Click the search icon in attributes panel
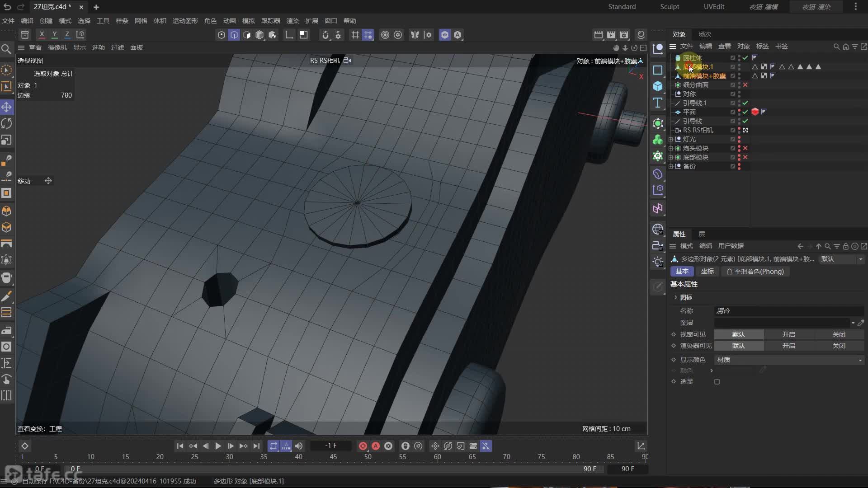The image size is (868, 488). (827, 246)
